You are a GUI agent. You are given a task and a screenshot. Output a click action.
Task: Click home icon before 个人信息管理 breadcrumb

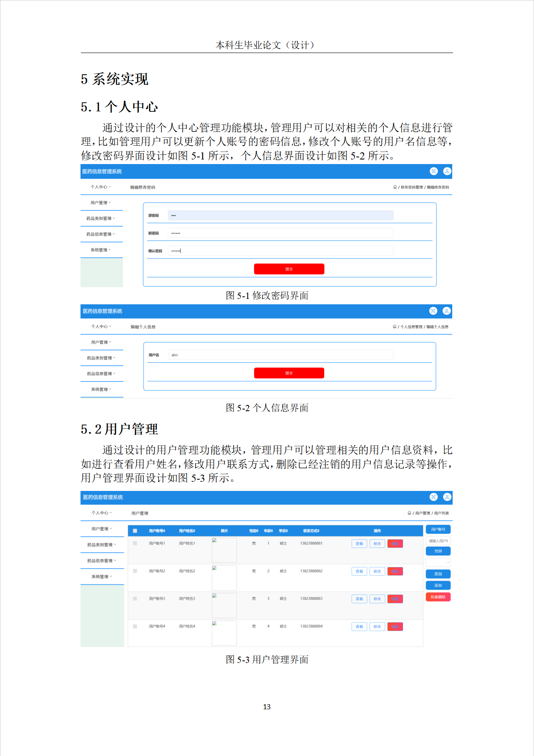pos(395,326)
